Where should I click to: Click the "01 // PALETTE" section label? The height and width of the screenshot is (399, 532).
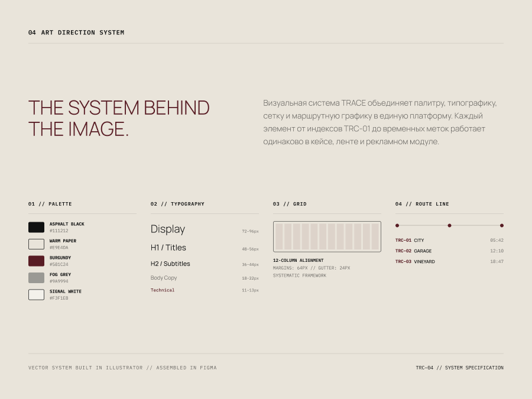[x=50, y=204]
